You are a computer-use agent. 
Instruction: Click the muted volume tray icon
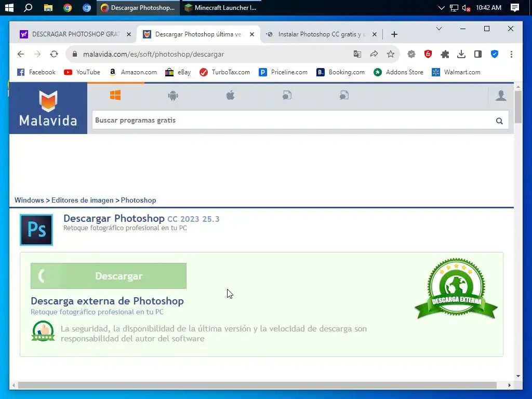click(466, 8)
